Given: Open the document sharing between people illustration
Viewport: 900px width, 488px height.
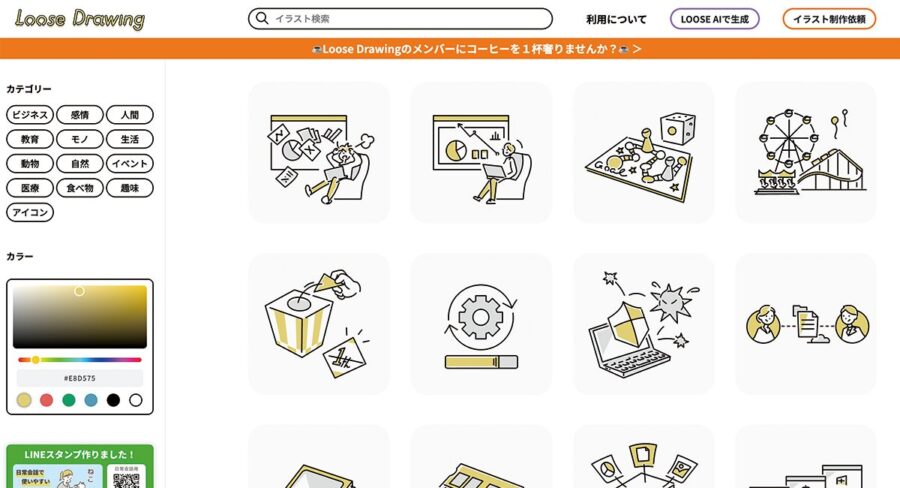Looking at the screenshot, I should pos(805,324).
